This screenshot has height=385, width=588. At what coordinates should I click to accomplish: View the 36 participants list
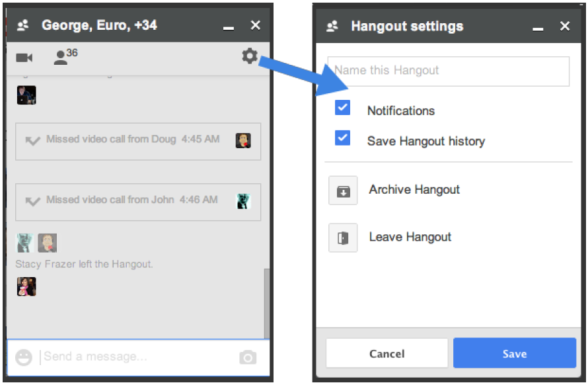click(x=65, y=56)
